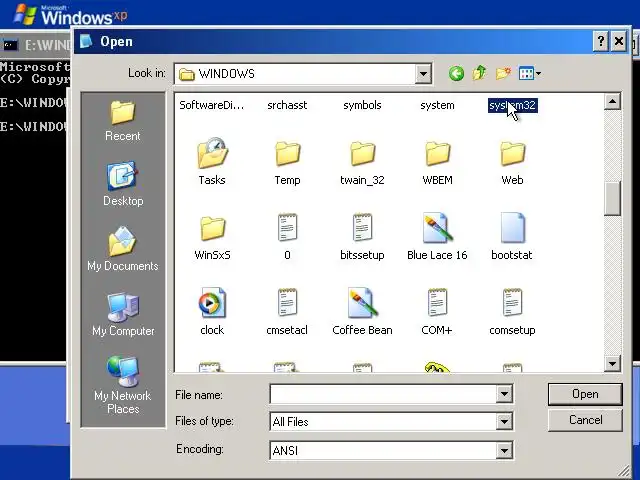Image resolution: width=640 pixels, height=480 pixels.
Task: Select the file named 0
Action: 287,237
